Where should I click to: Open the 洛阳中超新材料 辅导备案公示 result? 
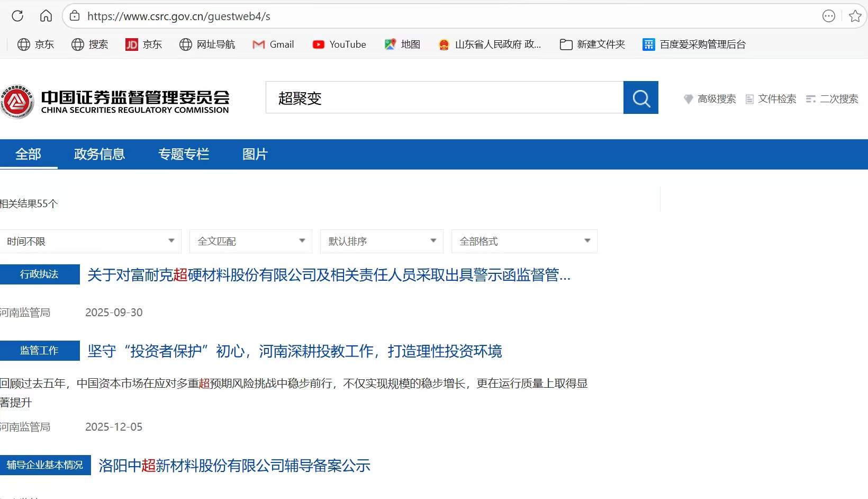click(x=234, y=466)
